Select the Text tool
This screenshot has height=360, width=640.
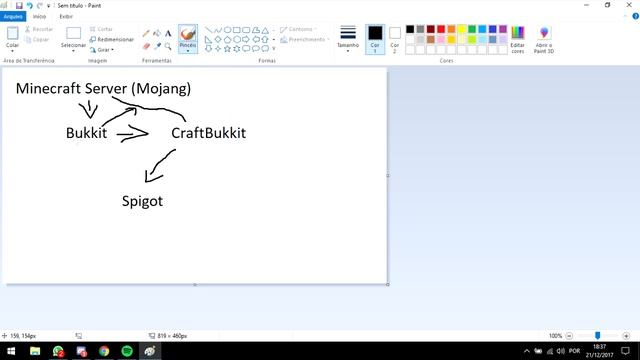click(168, 33)
